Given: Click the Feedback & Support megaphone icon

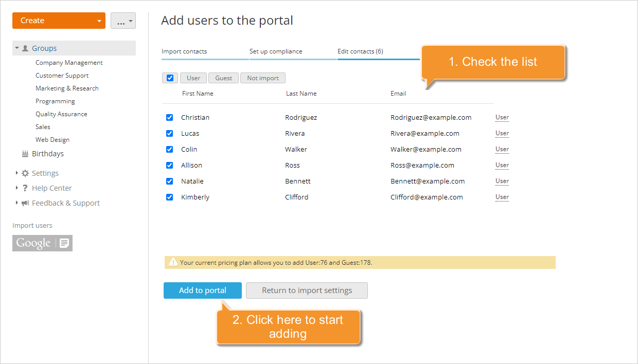Looking at the screenshot, I should point(25,203).
